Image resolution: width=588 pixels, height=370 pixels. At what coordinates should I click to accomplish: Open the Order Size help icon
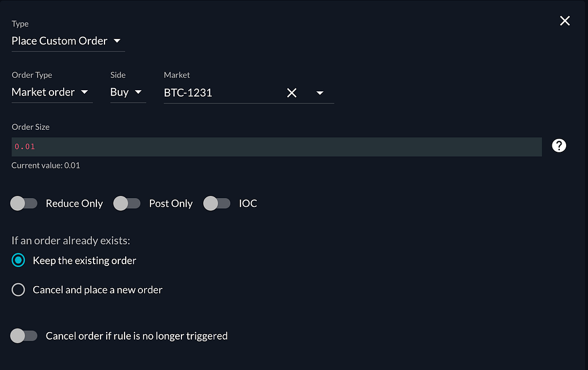pyautogui.click(x=559, y=145)
